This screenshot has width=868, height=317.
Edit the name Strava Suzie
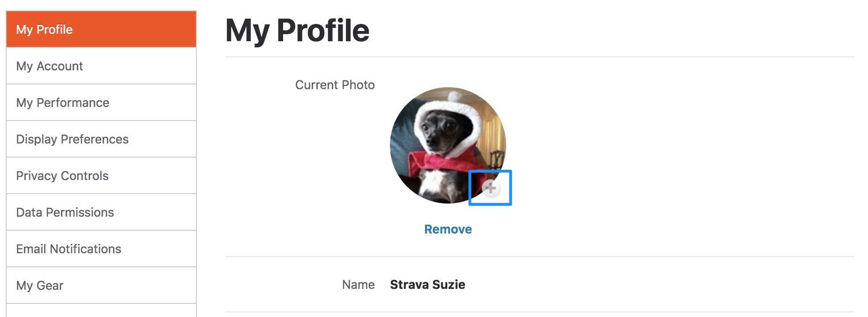pos(427,285)
